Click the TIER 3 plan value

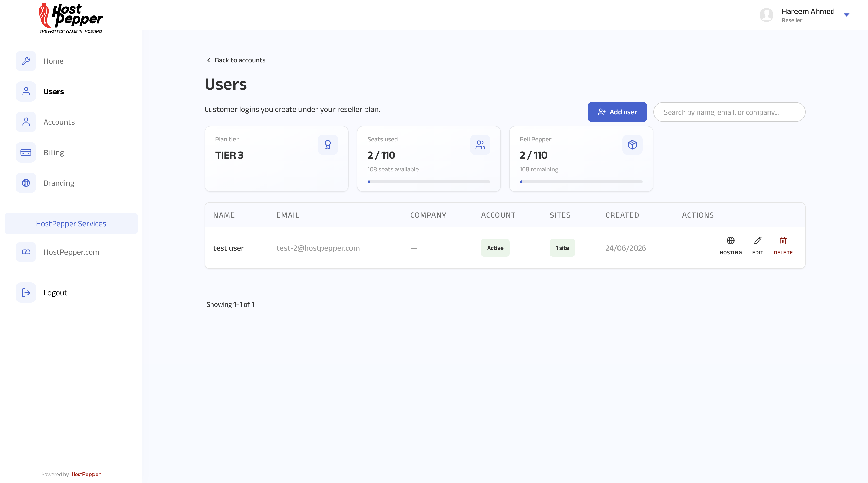point(229,155)
